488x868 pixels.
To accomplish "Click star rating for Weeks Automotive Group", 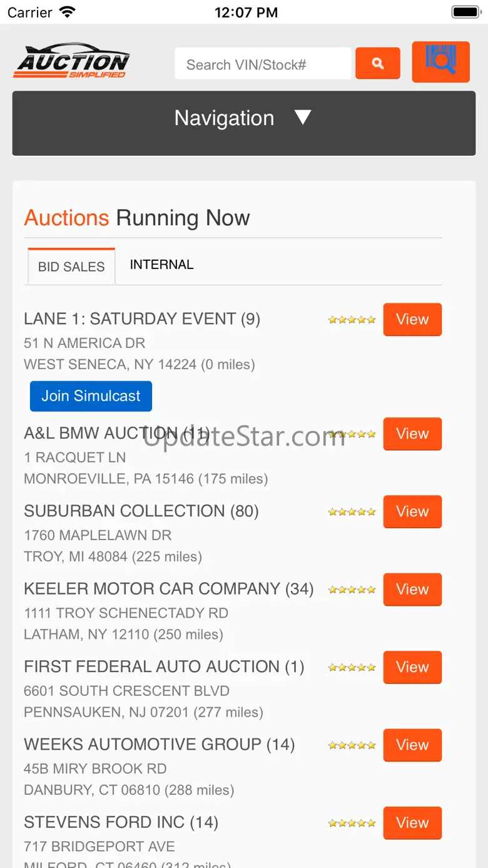I will pos(352,745).
